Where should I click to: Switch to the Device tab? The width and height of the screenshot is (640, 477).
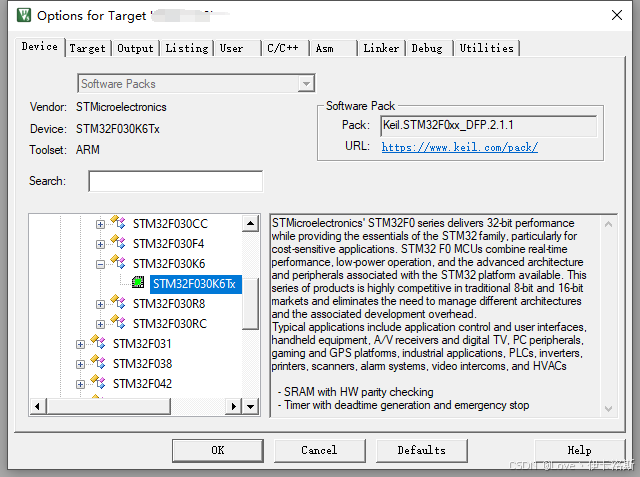click(40, 47)
